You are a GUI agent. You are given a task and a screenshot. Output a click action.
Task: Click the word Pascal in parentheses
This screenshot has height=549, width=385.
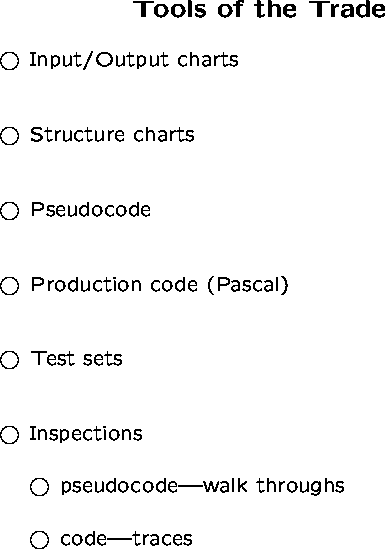248,285
